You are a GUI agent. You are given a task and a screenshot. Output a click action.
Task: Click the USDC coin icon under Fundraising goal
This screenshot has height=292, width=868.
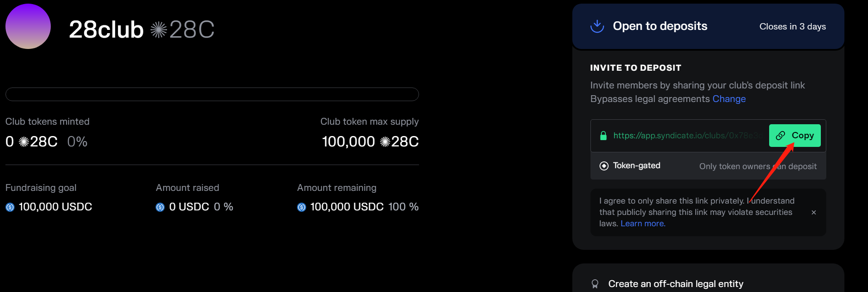pos(10,207)
